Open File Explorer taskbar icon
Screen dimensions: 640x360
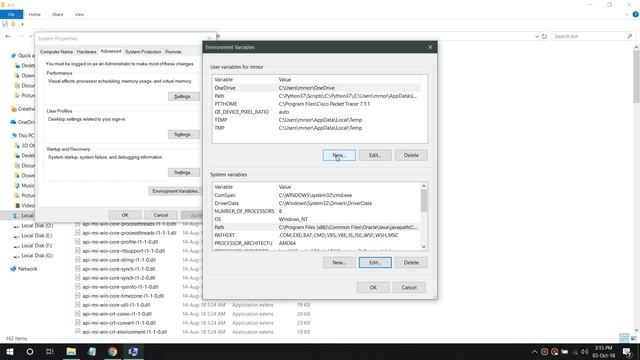(71, 351)
